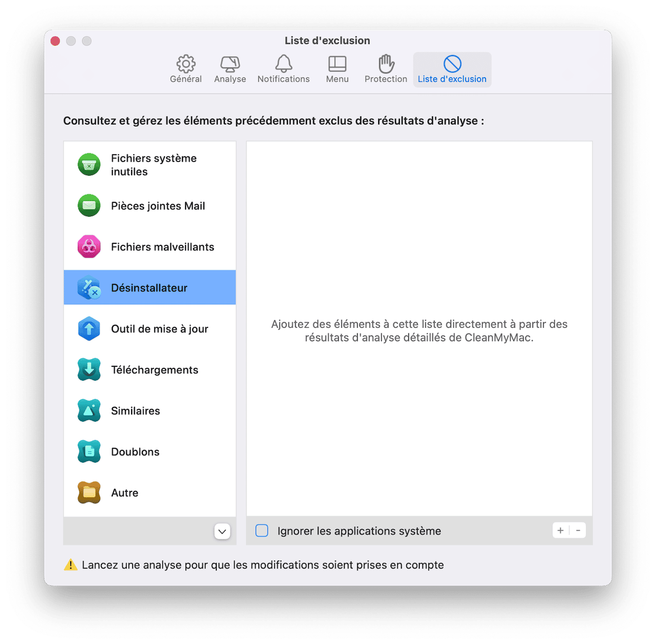Click the Pièces jointes Mail envelope icon
The height and width of the screenshot is (644, 656).
tap(89, 206)
